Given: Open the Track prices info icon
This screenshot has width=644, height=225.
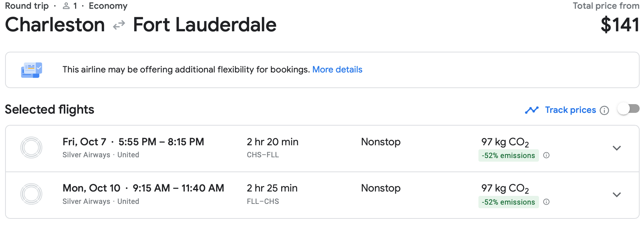Looking at the screenshot, I should 604,110.
